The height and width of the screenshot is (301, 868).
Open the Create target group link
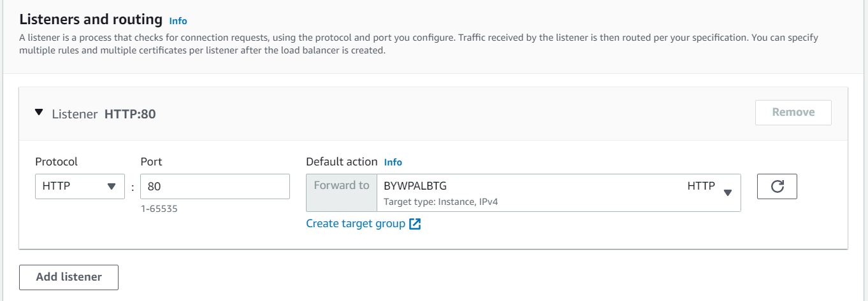tap(356, 223)
